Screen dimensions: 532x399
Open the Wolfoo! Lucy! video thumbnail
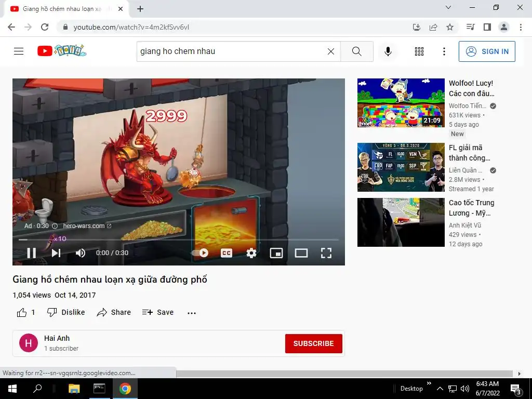[x=401, y=103]
